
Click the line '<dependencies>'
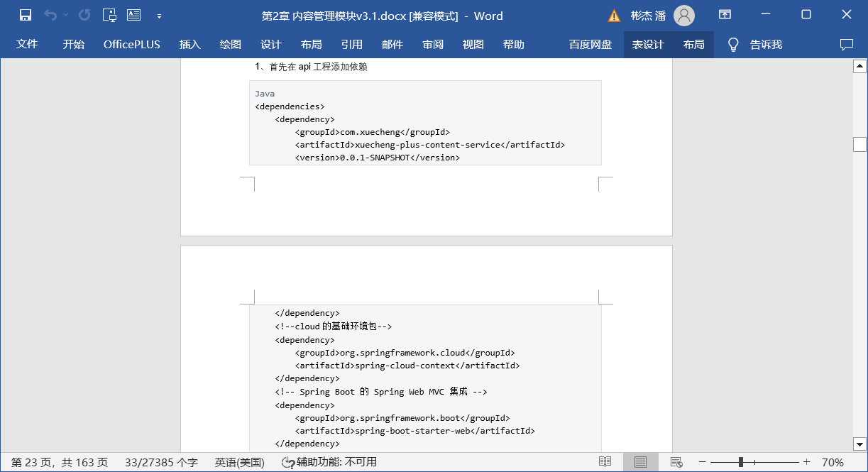click(290, 106)
